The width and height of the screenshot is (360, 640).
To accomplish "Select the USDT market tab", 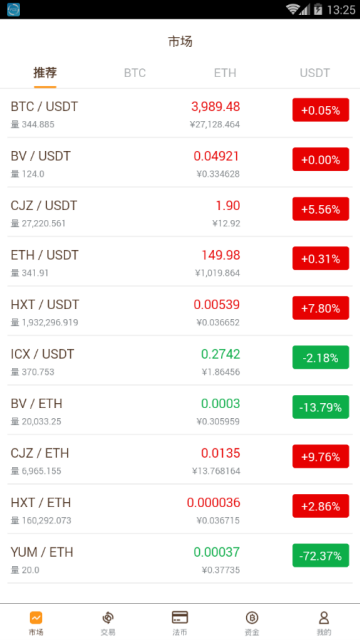I will [x=315, y=73].
